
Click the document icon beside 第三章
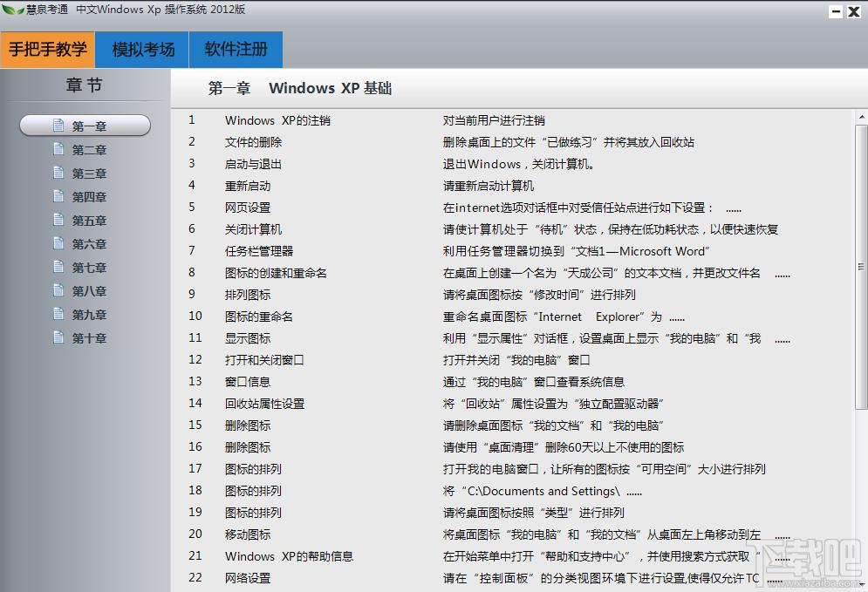point(58,173)
